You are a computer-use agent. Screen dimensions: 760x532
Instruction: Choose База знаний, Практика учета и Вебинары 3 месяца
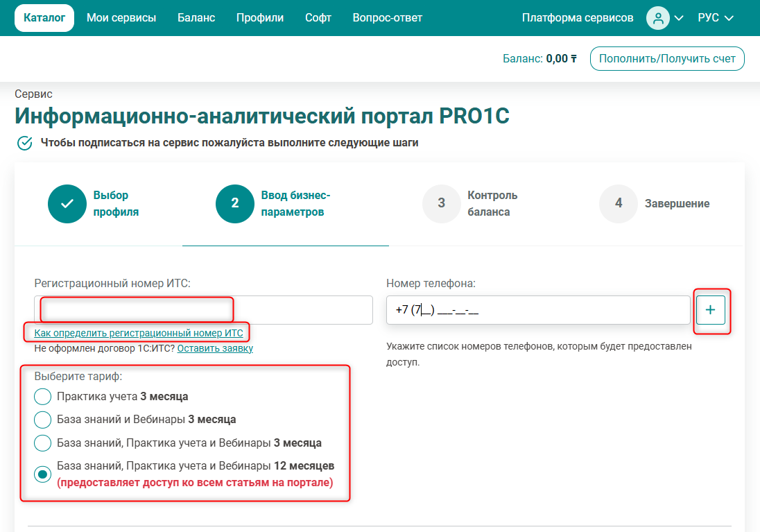click(43, 443)
